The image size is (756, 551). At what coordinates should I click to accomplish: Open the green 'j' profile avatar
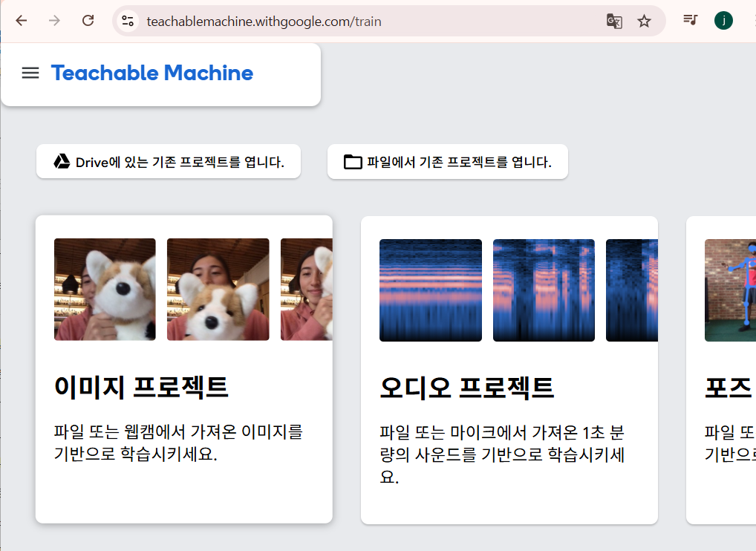(723, 21)
